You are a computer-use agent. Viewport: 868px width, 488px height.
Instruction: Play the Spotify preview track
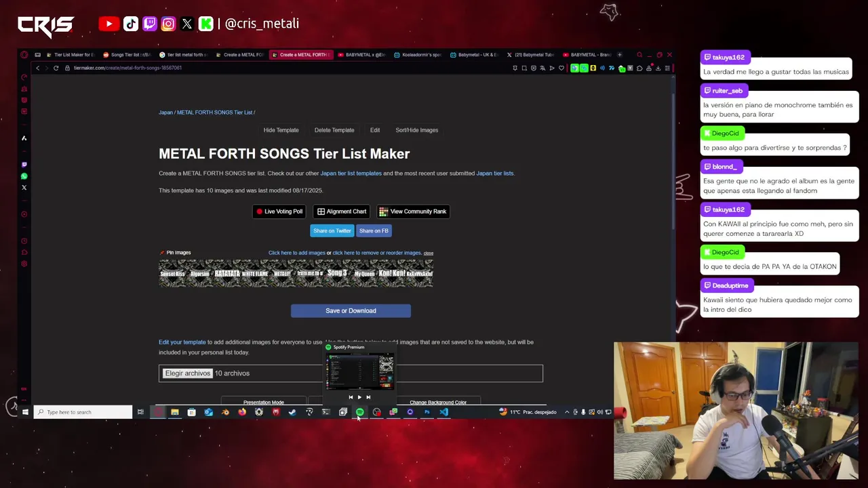point(359,397)
